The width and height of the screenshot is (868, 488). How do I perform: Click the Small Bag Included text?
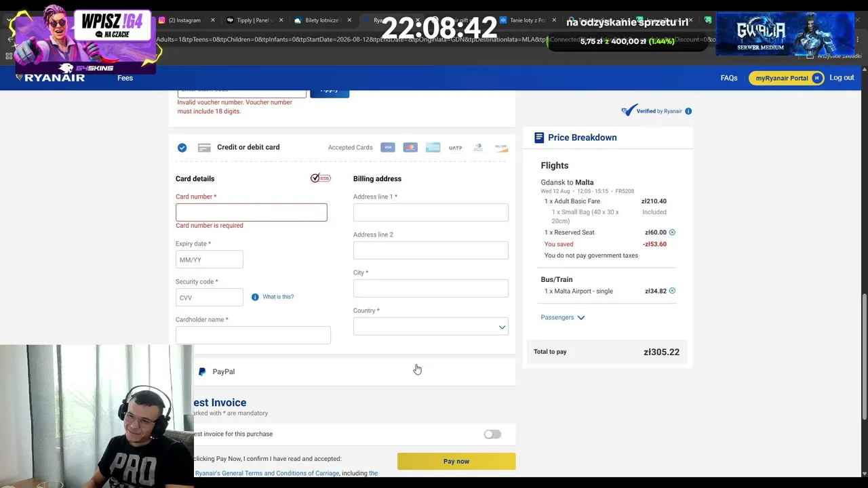(654, 212)
